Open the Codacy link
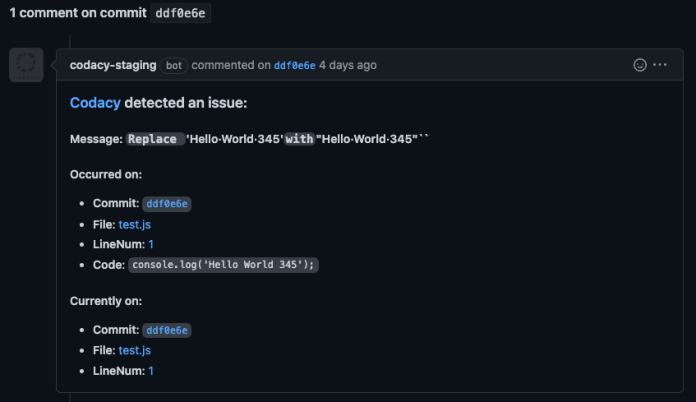This screenshot has height=402, width=696. click(x=95, y=102)
